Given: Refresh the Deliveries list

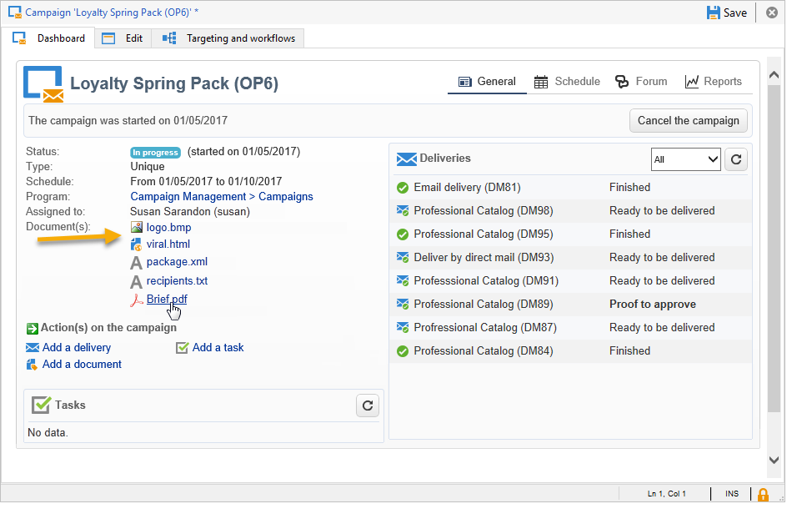Looking at the screenshot, I should click(735, 159).
